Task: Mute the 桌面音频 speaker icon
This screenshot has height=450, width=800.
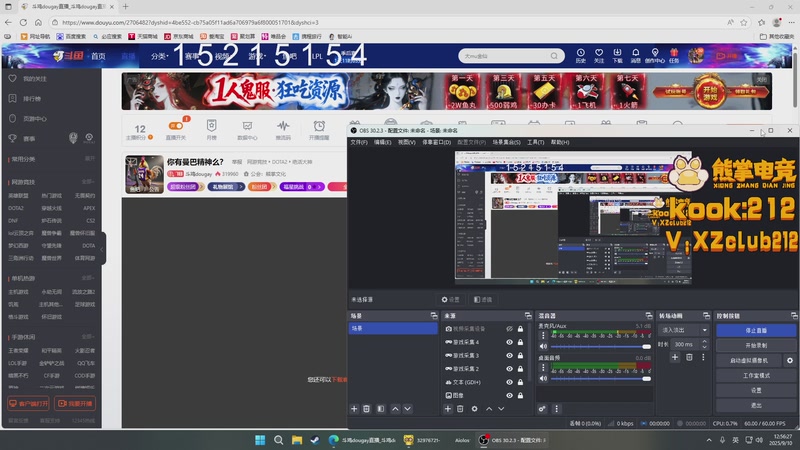Action: (543, 379)
